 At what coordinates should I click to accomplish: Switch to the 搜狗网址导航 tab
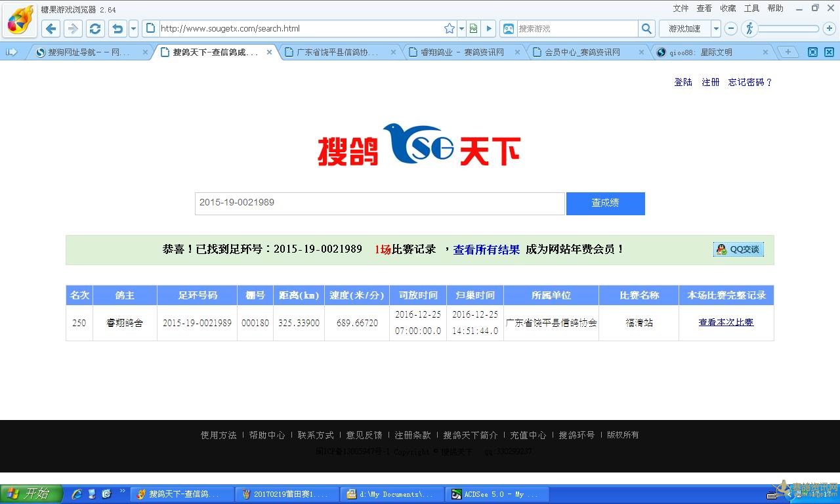89,52
